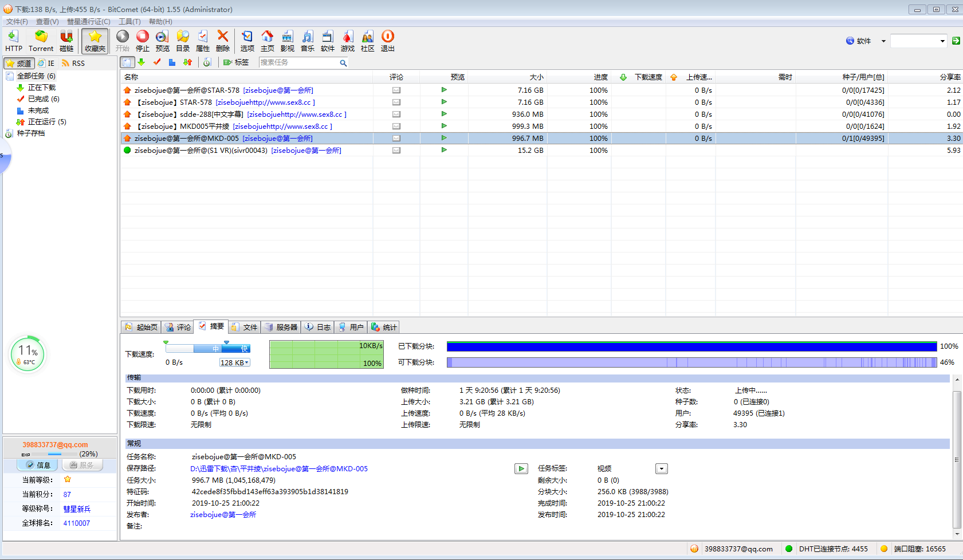Image resolution: width=963 pixels, height=560 pixels.
Task: Open the top-right search box dropdown
Action: tap(942, 41)
